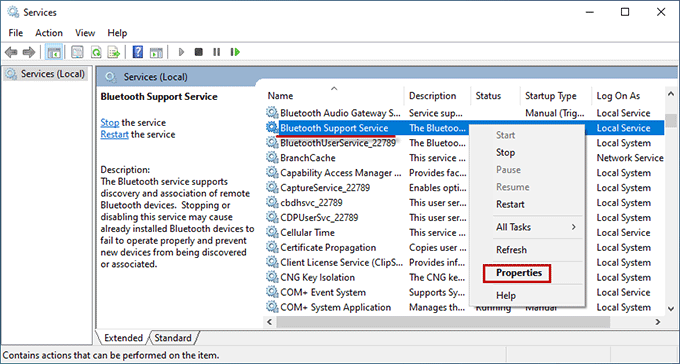Select the COM+ System Application service
680x364 pixels.
[x=335, y=307]
